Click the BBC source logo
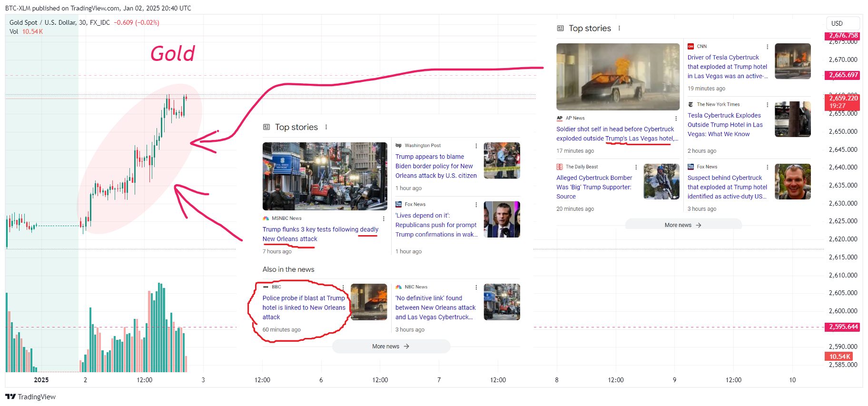This screenshot has width=868, height=406. click(x=266, y=287)
